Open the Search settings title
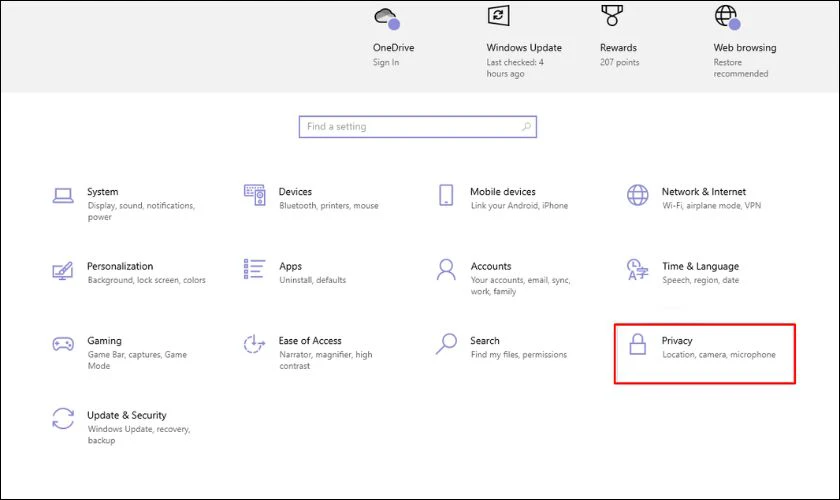This screenshot has height=500, width=840. pyautogui.click(x=485, y=341)
